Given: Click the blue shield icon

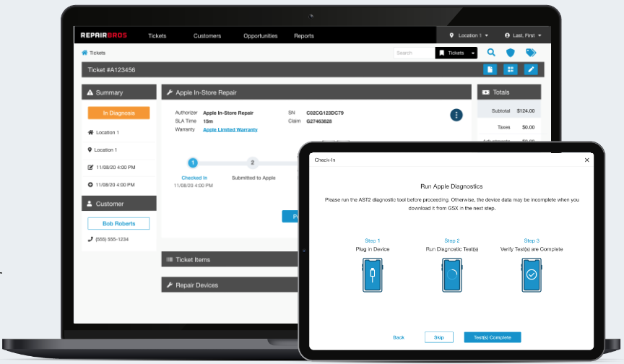Looking at the screenshot, I should (x=510, y=53).
